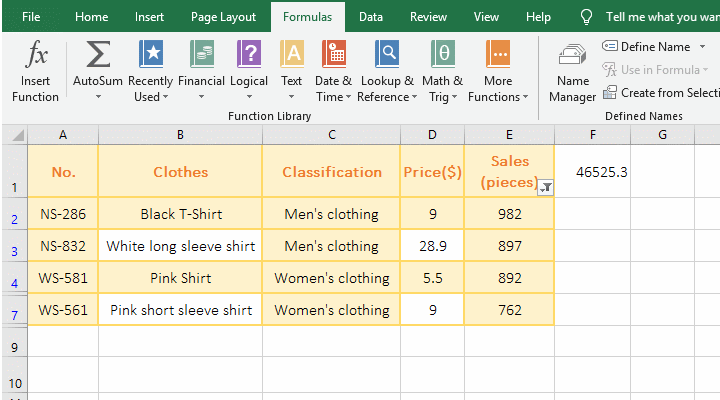The width and height of the screenshot is (720, 400).
Task: Expand the Financial dropdown arrow
Action: (202, 97)
